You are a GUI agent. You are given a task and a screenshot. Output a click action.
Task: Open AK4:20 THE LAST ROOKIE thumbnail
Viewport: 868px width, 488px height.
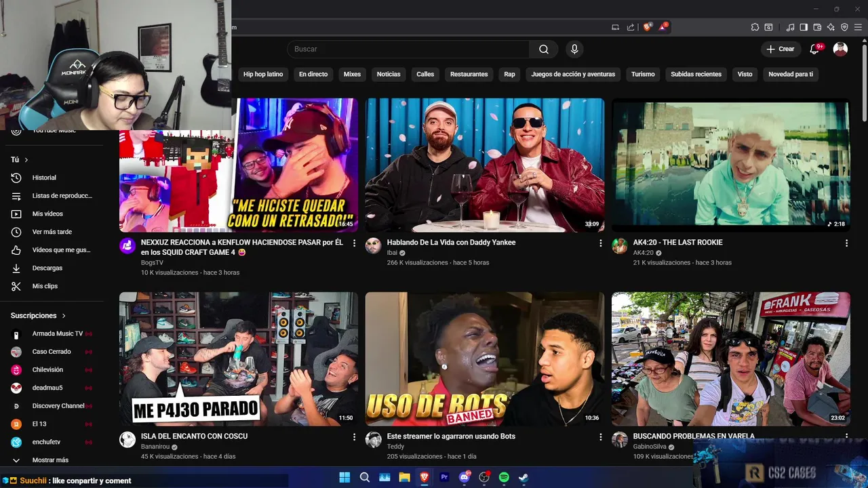731,165
